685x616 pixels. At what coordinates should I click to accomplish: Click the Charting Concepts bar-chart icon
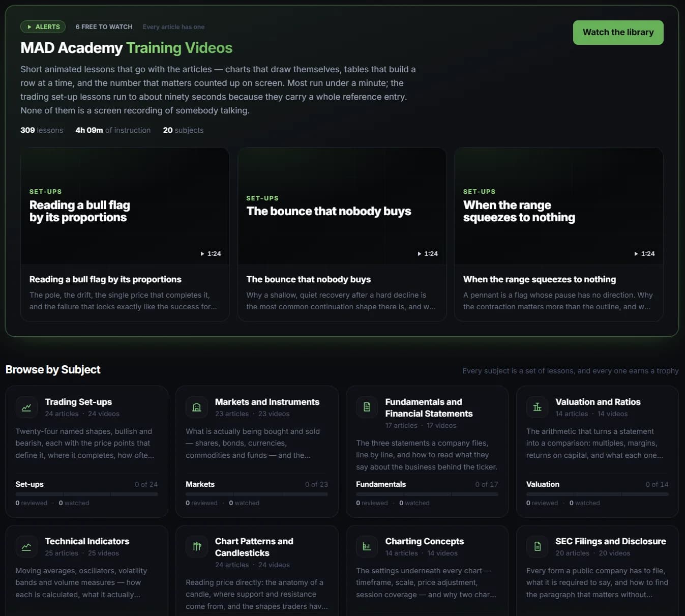tap(367, 547)
